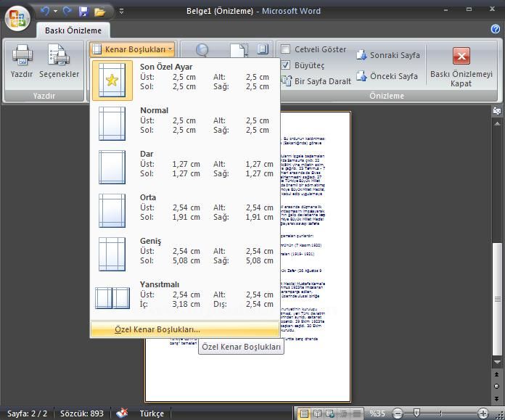
Task: Click the zoom in plus button
Action: 483,413
